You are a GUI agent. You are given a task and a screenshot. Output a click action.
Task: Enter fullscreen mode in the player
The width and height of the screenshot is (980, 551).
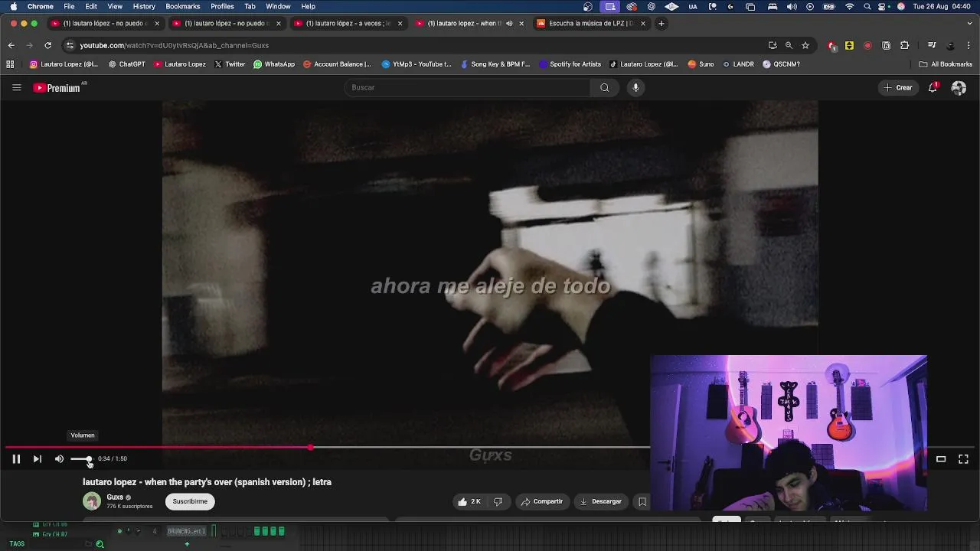963,459
